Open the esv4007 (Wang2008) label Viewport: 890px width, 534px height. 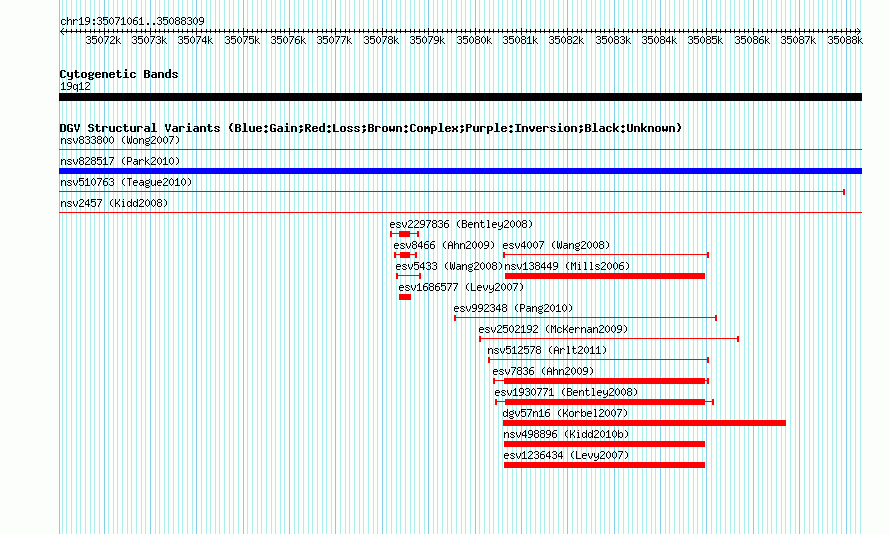click(x=556, y=245)
